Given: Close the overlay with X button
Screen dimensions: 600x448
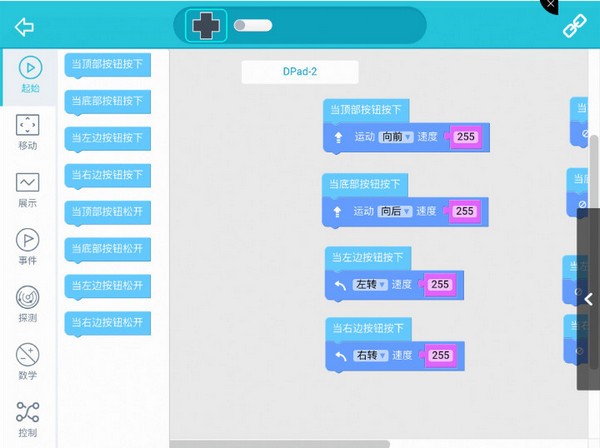Looking at the screenshot, I should click(x=550, y=5).
